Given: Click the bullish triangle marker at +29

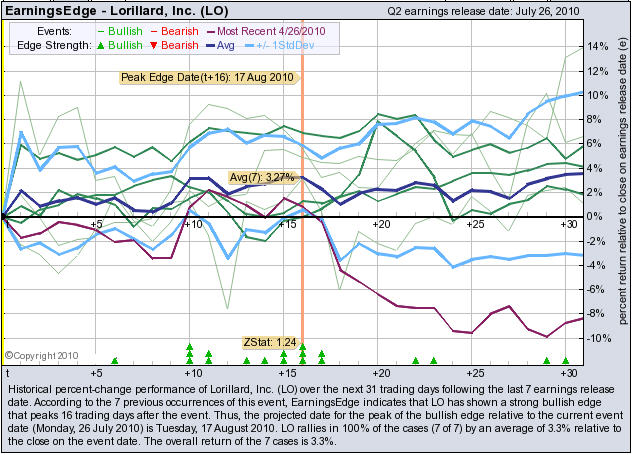Looking at the screenshot, I should [546, 361].
